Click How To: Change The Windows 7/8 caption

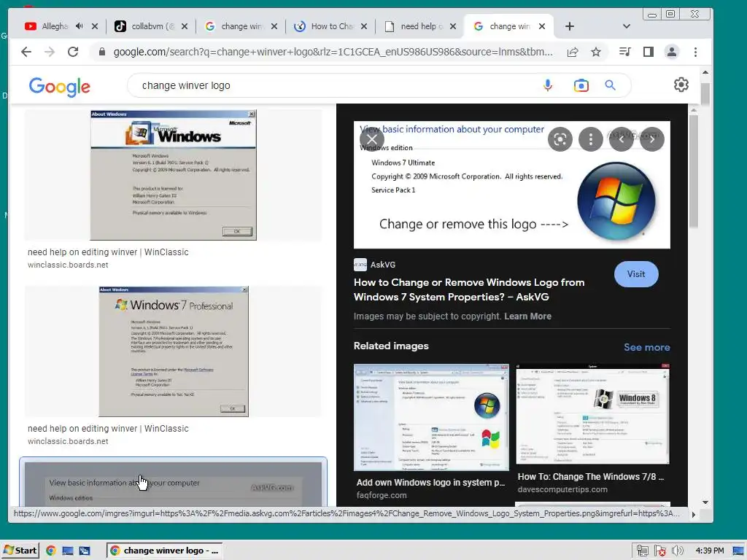591,477
